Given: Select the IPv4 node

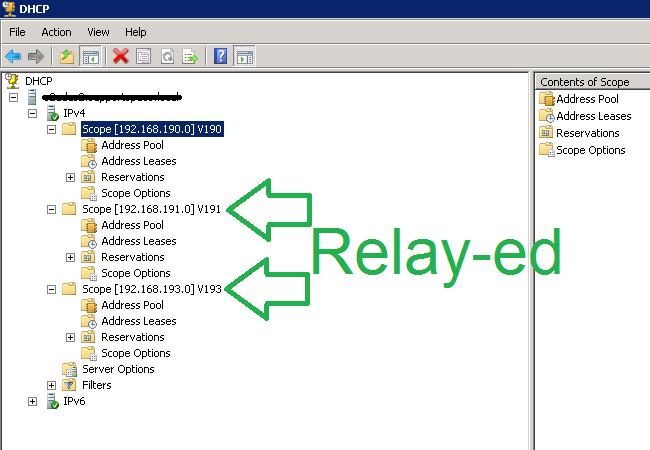Looking at the screenshot, I should [x=74, y=113].
